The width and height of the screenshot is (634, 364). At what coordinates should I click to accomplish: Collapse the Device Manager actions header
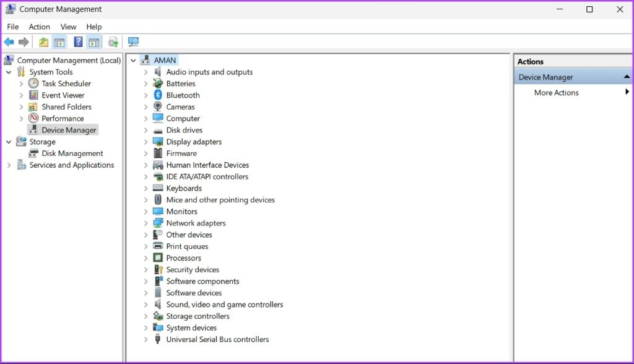[627, 76]
